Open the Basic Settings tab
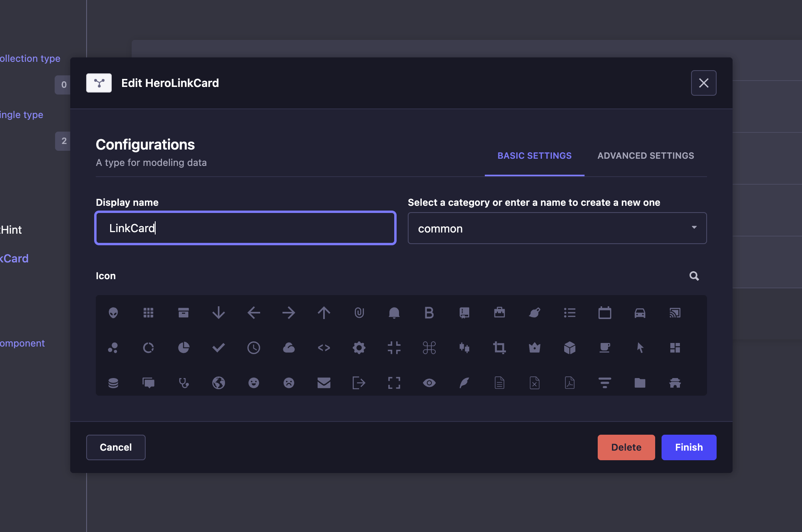The width and height of the screenshot is (802, 532). 534,156
